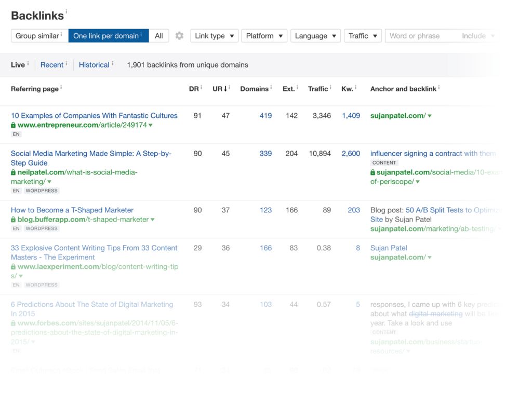Click the info icon beside Historical tab
Viewport: 532px width, 395px height.
(x=112, y=63)
